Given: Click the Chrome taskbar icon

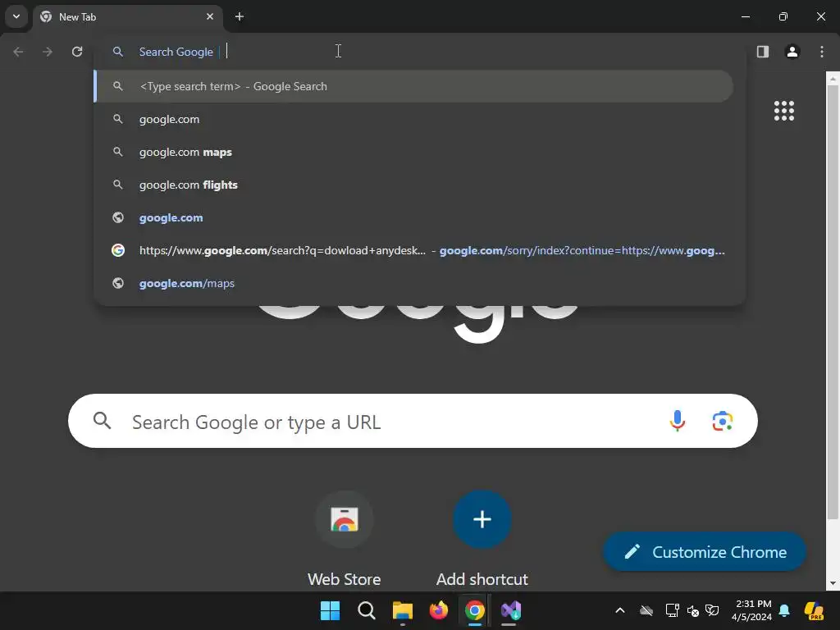Looking at the screenshot, I should point(475,610).
